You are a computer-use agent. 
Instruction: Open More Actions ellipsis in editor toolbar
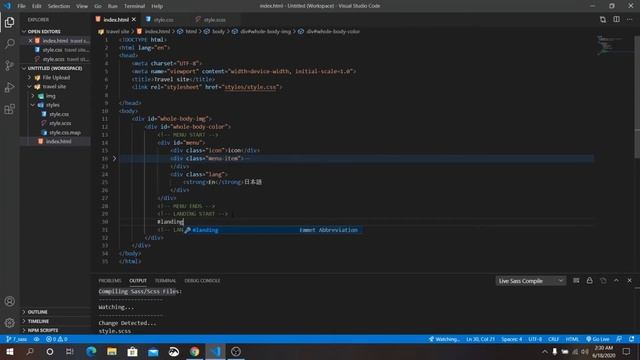630,19
